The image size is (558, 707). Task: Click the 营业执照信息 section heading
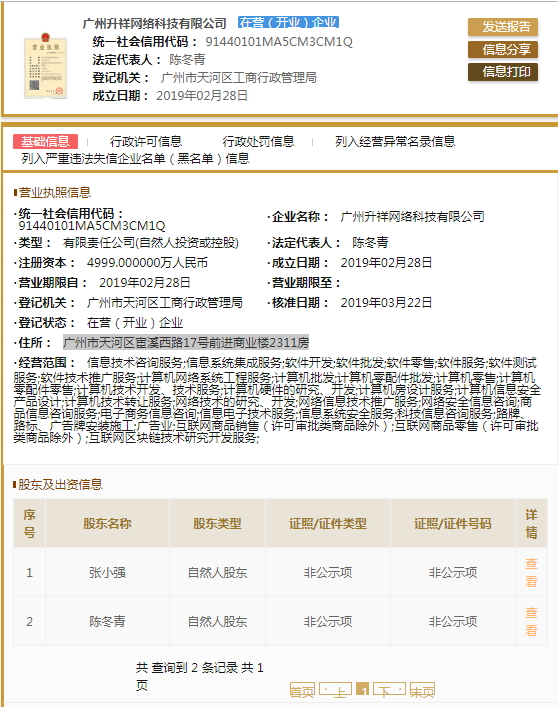55,193
